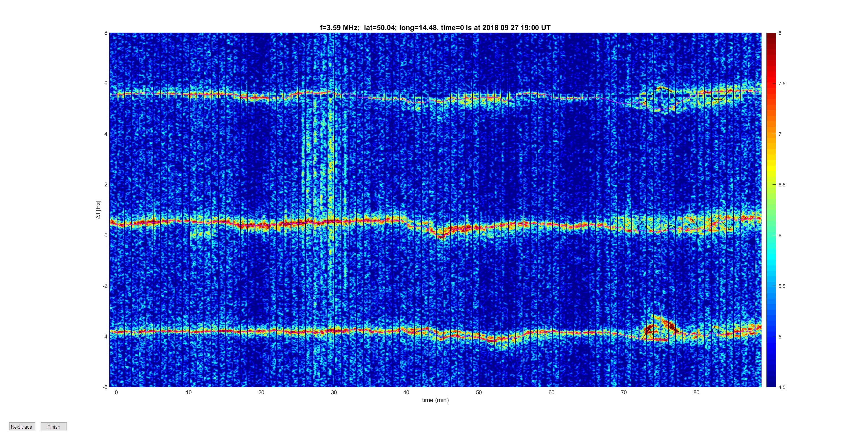Click the x-axis tick label 40
The image size is (868, 435).
coord(406,392)
